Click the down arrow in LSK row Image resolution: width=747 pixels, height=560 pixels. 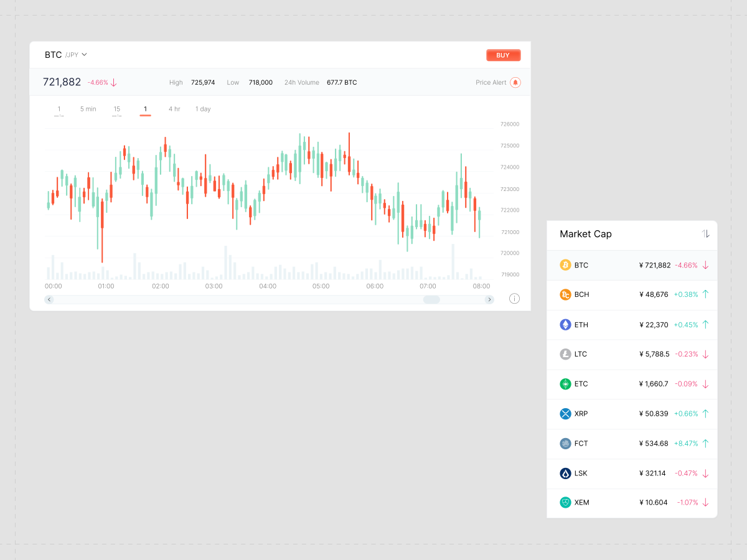pos(705,474)
